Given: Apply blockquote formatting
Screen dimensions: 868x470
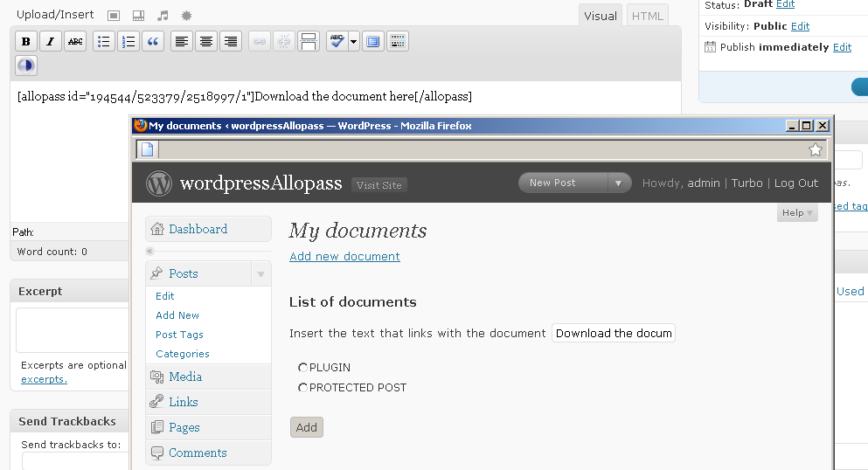Looking at the screenshot, I should [x=153, y=41].
